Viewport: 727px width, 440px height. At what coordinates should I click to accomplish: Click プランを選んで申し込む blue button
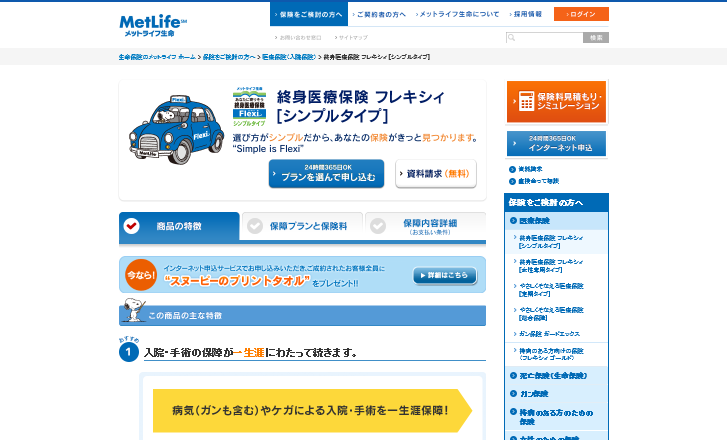326,173
